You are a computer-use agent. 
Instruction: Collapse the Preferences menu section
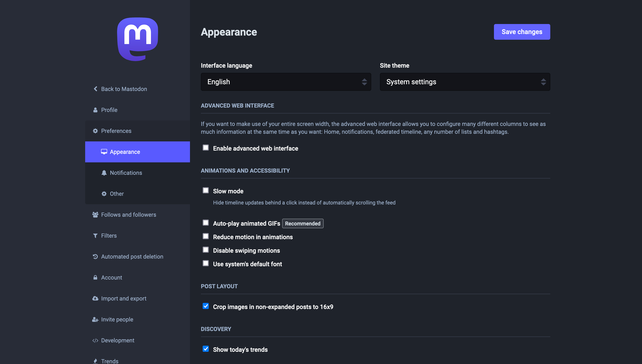pyautogui.click(x=116, y=131)
